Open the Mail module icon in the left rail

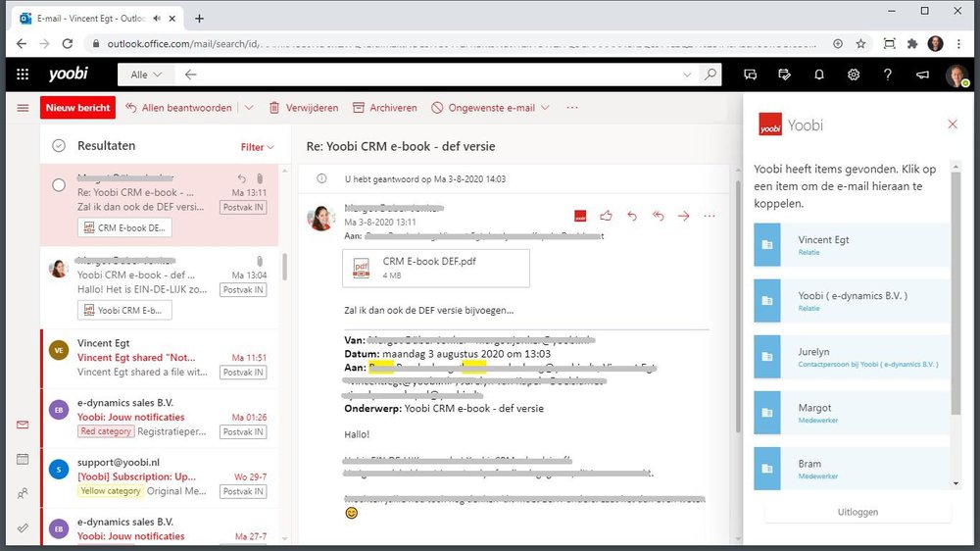(x=23, y=425)
